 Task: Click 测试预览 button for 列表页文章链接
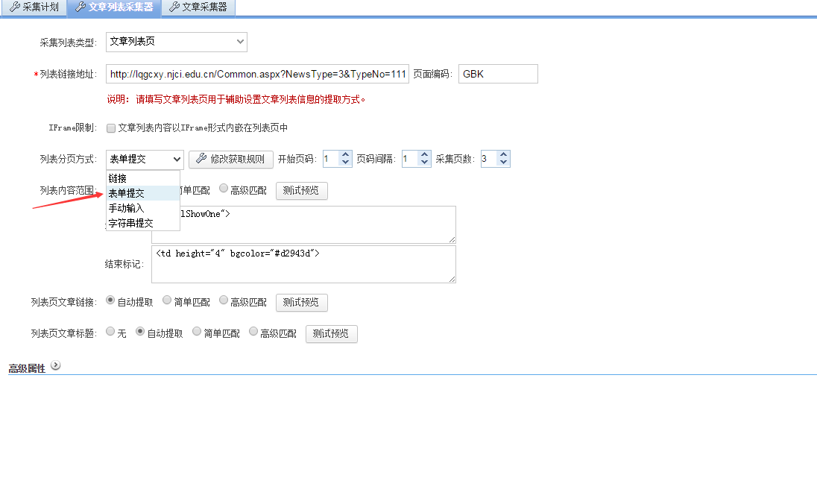click(x=301, y=302)
